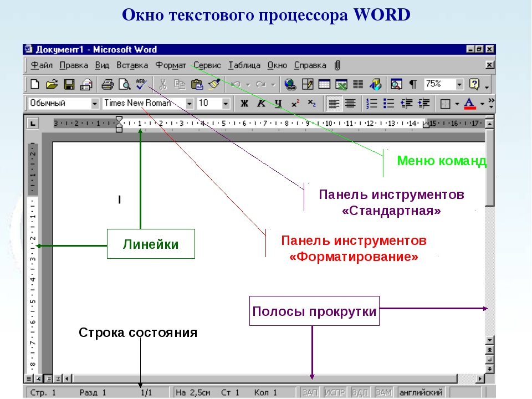The height and width of the screenshot is (399, 532).
Task: Toggle underline Ч formatting
Action: [278, 103]
